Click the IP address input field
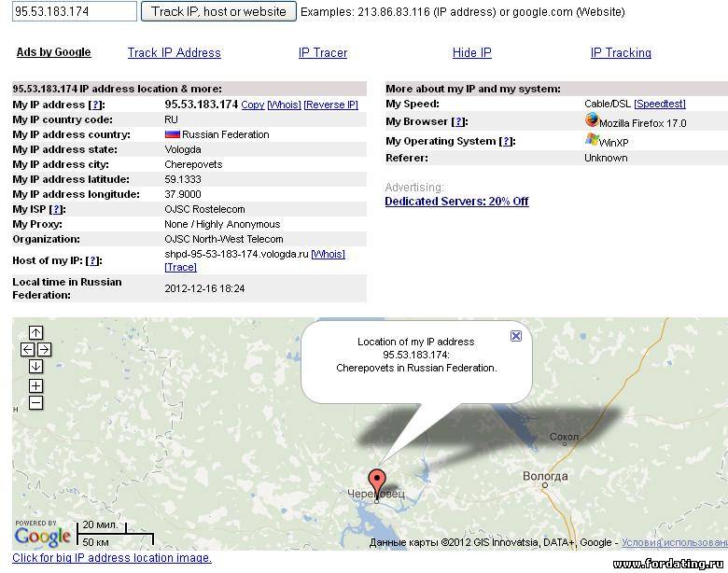This screenshot has width=728, height=573. click(75, 12)
